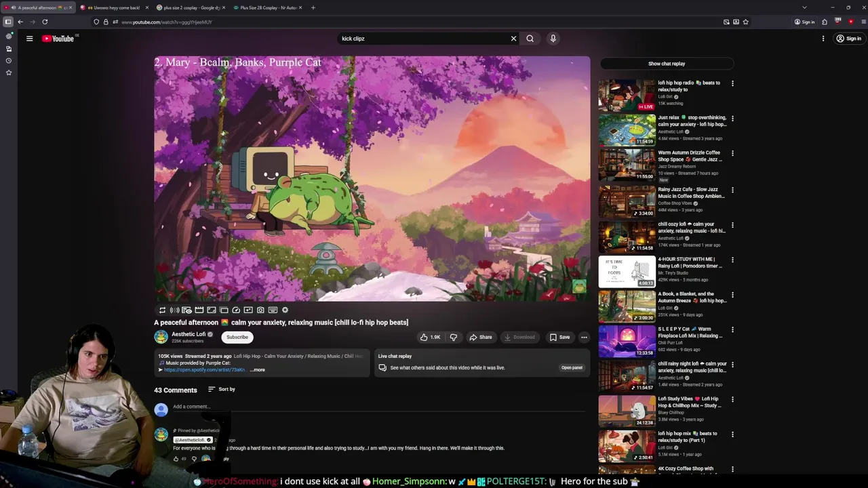
Task: Toggle the browser sidebar button
Action: (x=8, y=22)
